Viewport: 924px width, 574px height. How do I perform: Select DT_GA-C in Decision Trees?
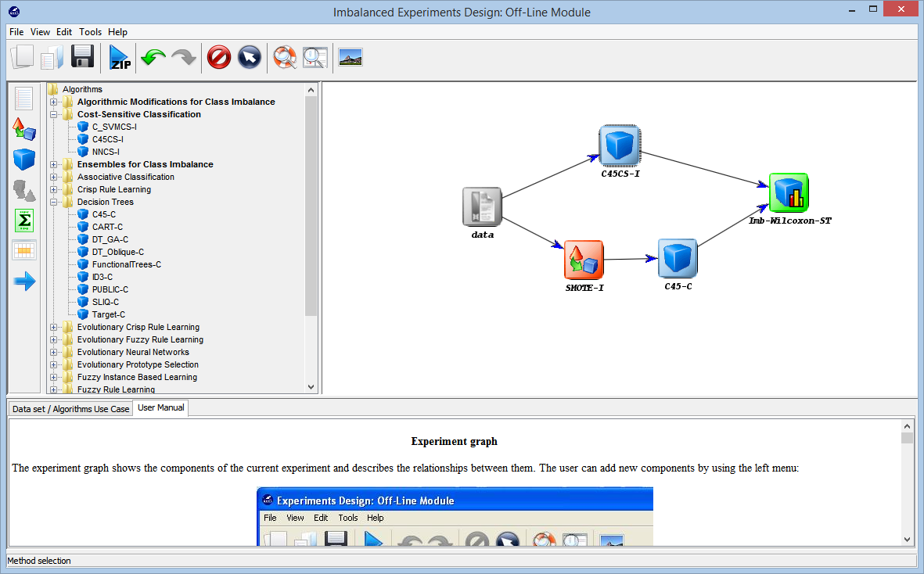pos(110,239)
